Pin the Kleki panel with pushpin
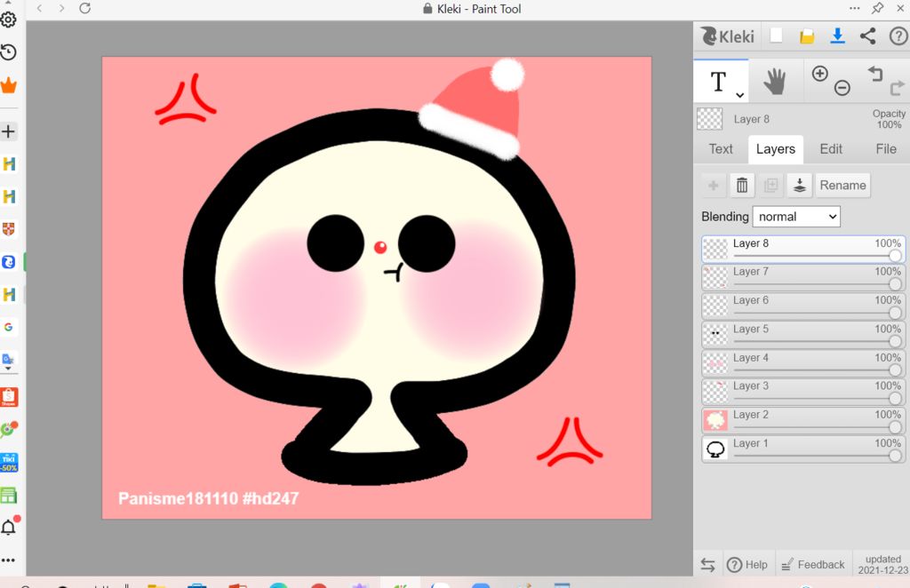This screenshot has height=588, width=910. 877,8
